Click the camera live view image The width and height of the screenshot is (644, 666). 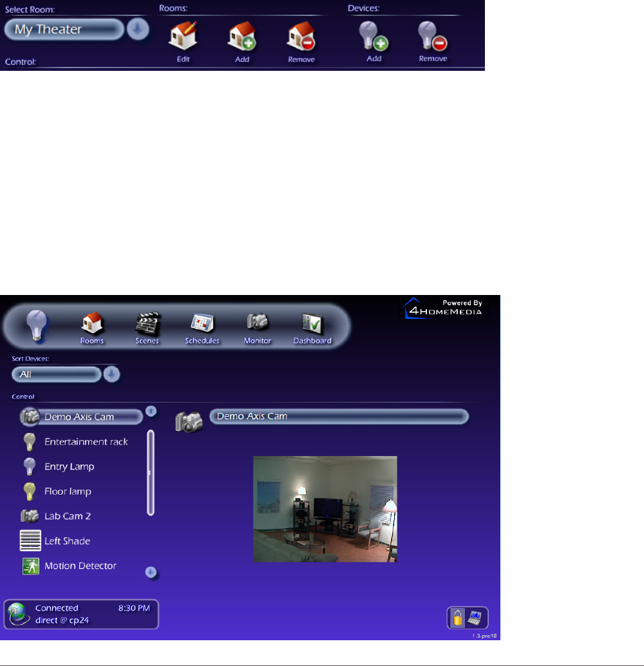[325, 509]
